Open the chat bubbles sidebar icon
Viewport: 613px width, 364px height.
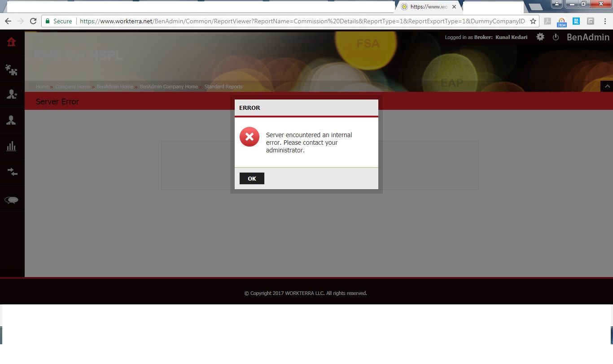pos(12,200)
